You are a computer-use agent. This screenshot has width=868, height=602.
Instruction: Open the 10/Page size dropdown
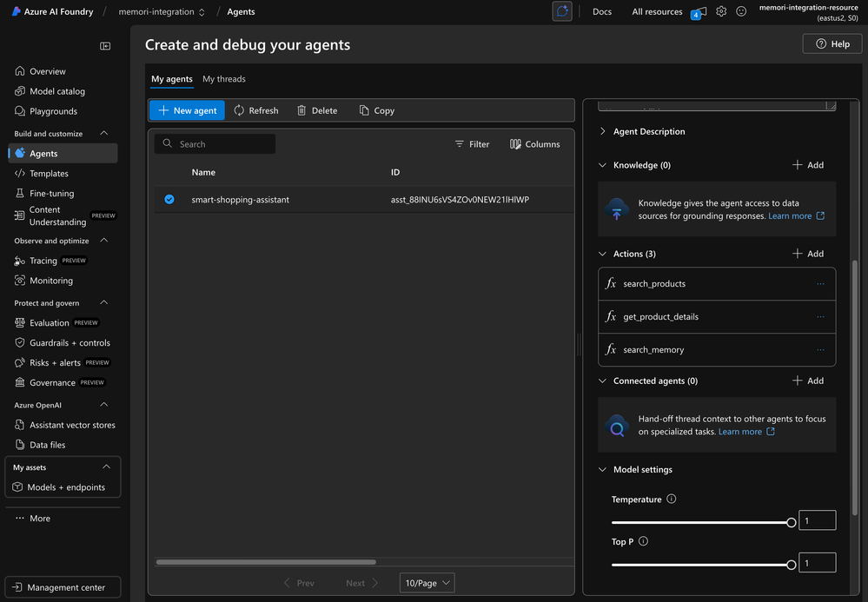click(427, 583)
